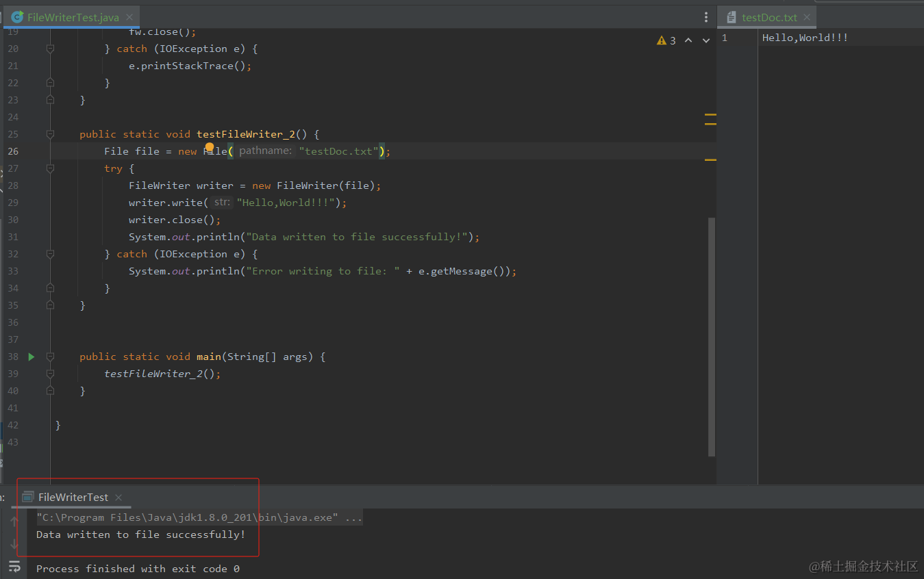Jump to previous highlighted problem arrow
924x579 pixels.
coord(688,40)
